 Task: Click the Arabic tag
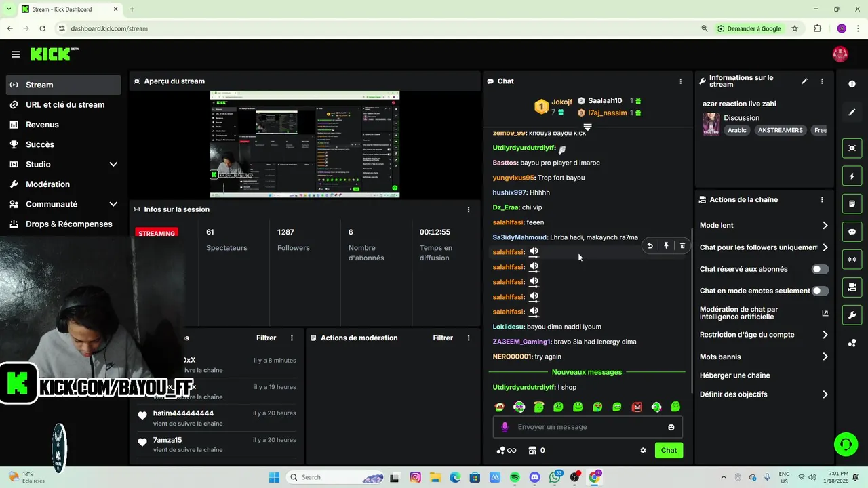[x=737, y=130]
